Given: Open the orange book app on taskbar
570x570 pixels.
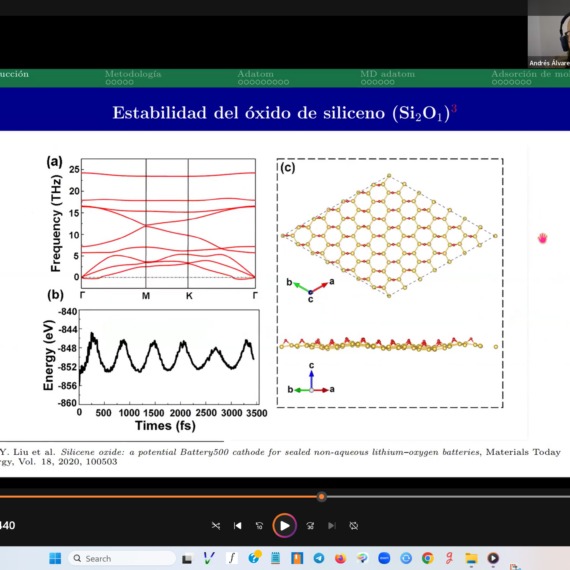Looking at the screenshot, I should point(297,558).
